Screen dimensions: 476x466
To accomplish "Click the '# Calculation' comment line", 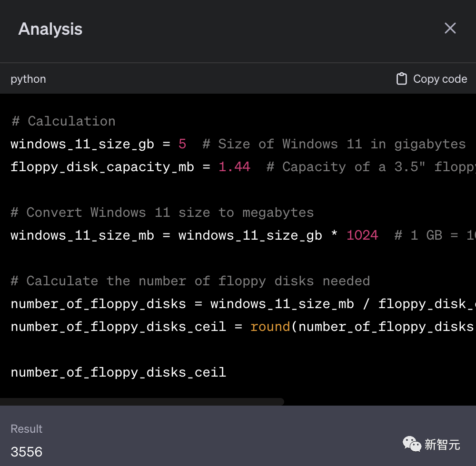I will pyautogui.click(x=63, y=121).
